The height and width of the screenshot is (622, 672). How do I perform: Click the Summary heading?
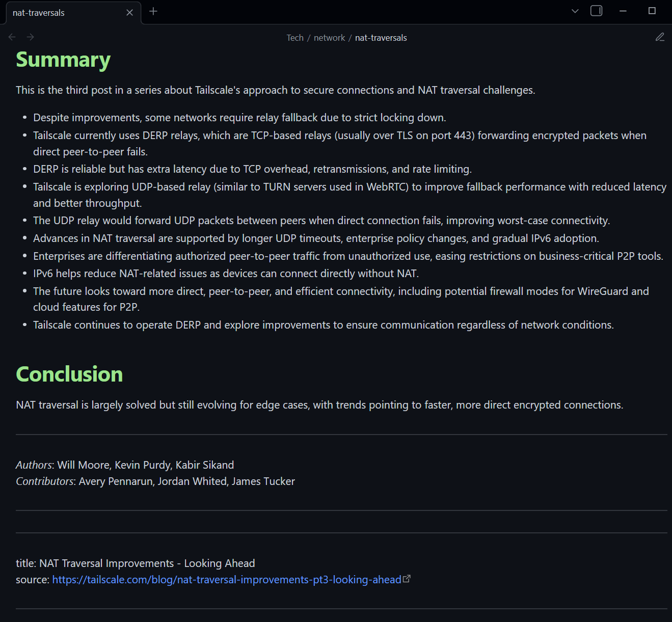(63, 60)
